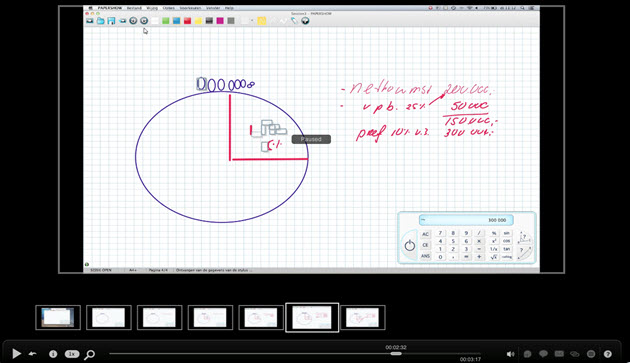
Task: Select the last slide thumbnail
Action: click(363, 318)
